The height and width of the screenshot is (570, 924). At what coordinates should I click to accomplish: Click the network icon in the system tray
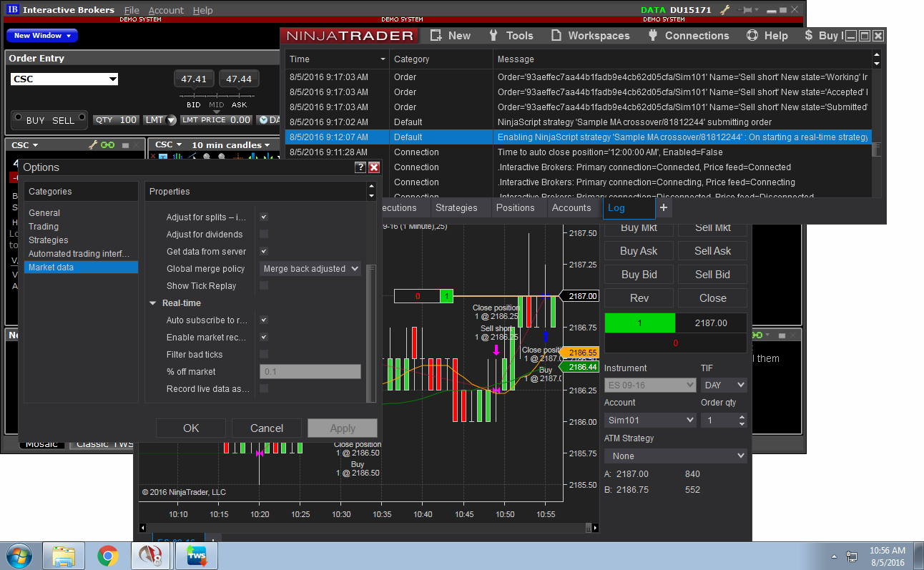[852, 556]
